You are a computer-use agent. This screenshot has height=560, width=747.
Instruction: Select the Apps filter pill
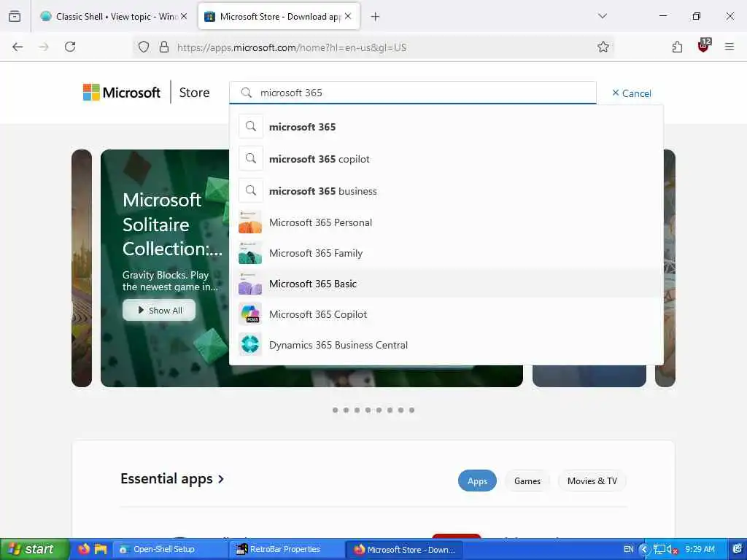pos(477,481)
